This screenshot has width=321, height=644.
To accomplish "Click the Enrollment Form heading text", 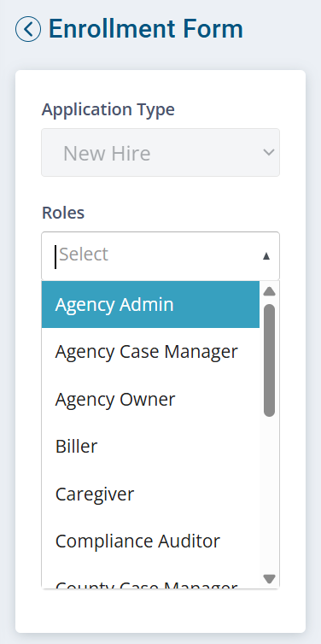I will click(x=146, y=29).
